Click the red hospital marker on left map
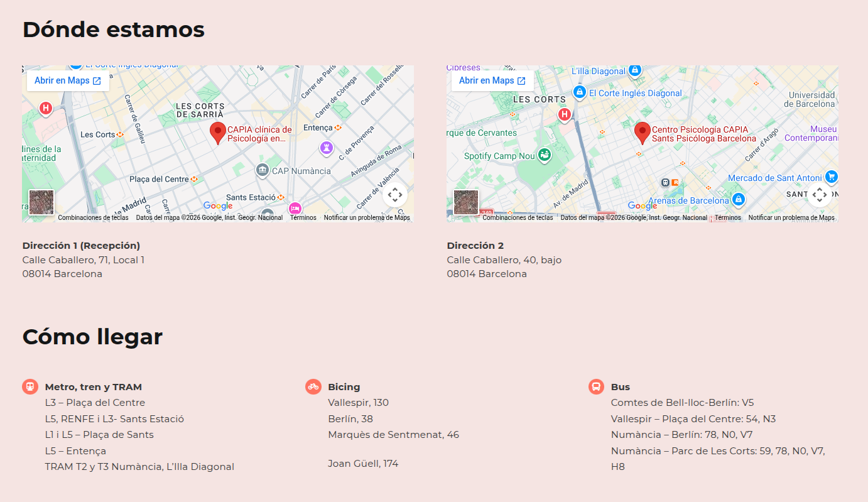The image size is (868, 502). point(45,108)
